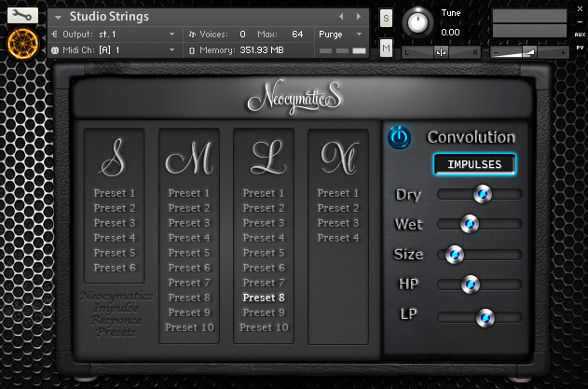Select the M category header
588x389 pixels.
tap(189, 158)
